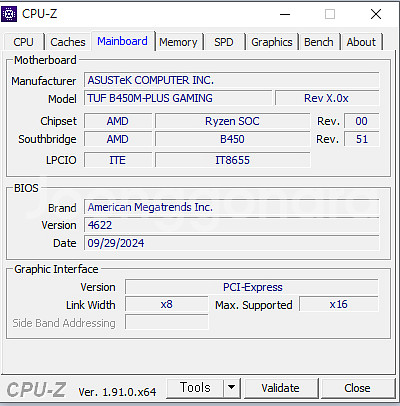Click the PCI-Express version field
This screenshot has width=400, height=406.
tap(252, 287)
